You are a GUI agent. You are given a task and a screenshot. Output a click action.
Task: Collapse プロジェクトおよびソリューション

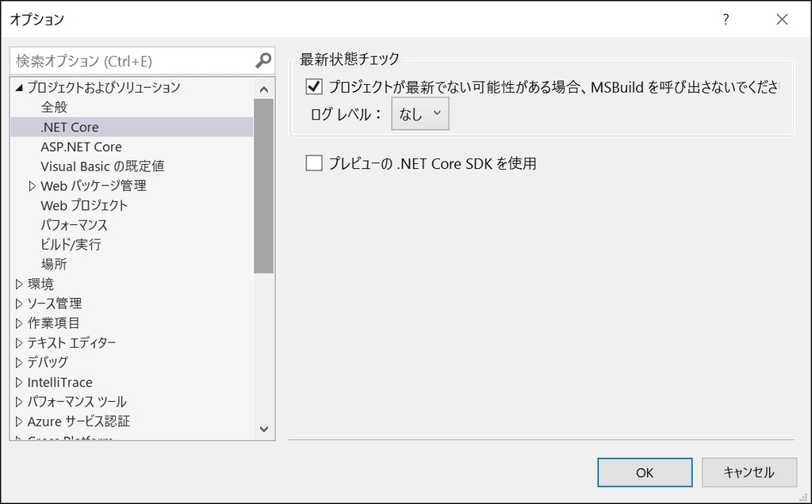[17, 88]
